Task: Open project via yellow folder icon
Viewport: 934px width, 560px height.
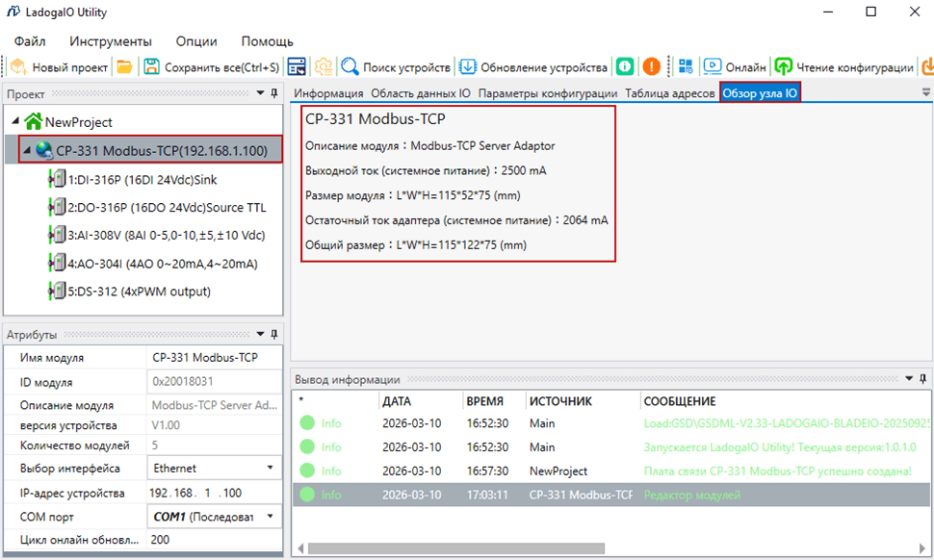Action: [124, 66]
